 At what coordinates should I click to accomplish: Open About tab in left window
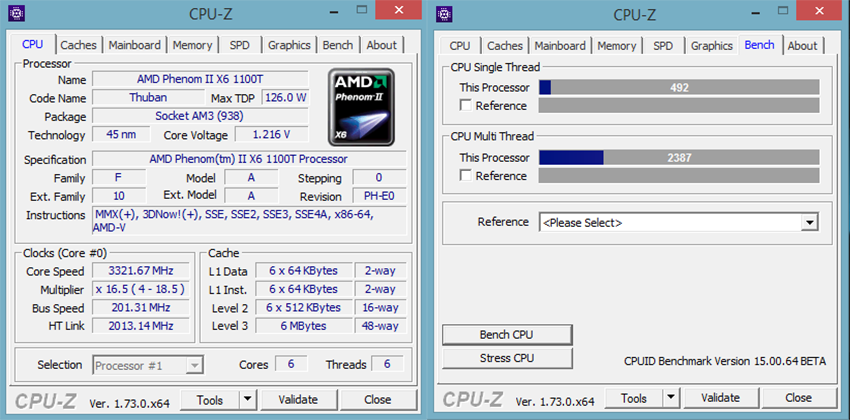pyautogui.click(x=382, y=45)
